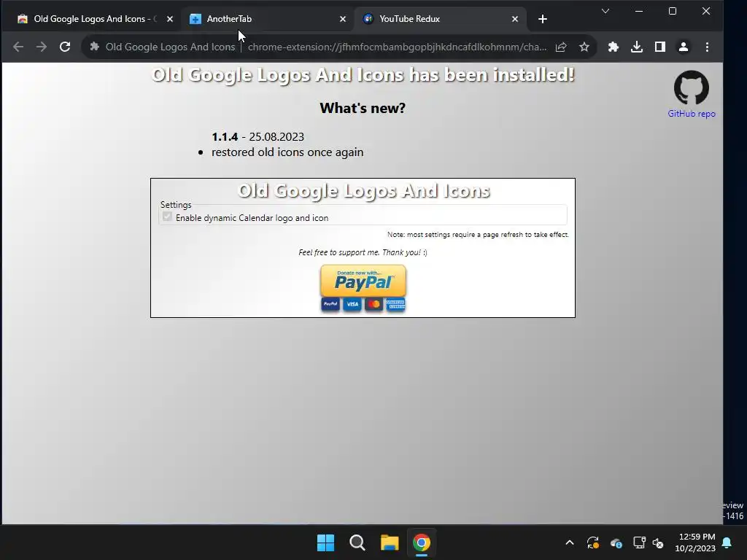
Task: Close the Old Google Logos And Icons tab
Action: tap(170, 19)
